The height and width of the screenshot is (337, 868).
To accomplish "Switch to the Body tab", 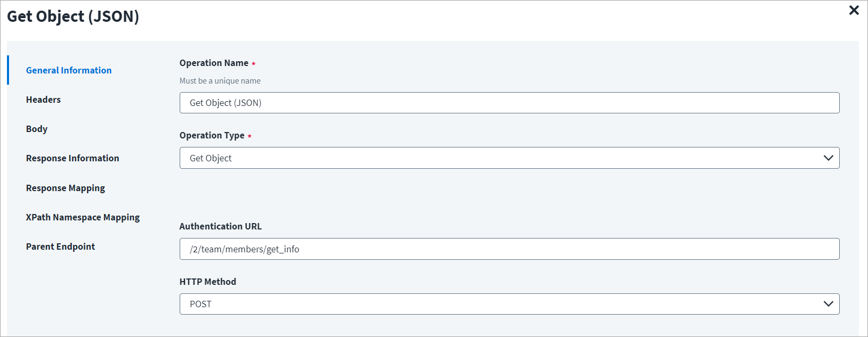I will click(37, 129).
